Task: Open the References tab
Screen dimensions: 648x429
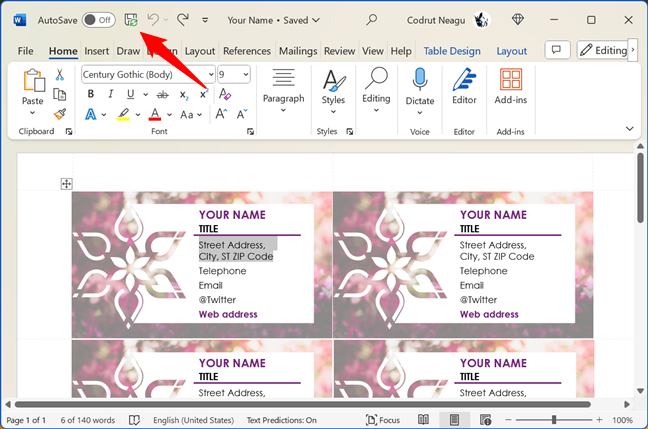Action: tap(247, 51)
